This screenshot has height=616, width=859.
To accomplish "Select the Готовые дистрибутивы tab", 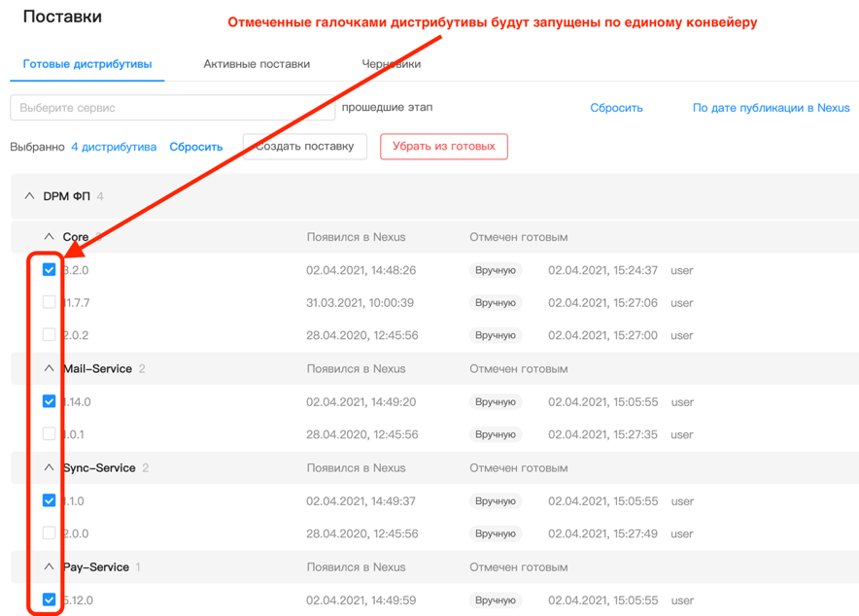I will pos(87,64).
